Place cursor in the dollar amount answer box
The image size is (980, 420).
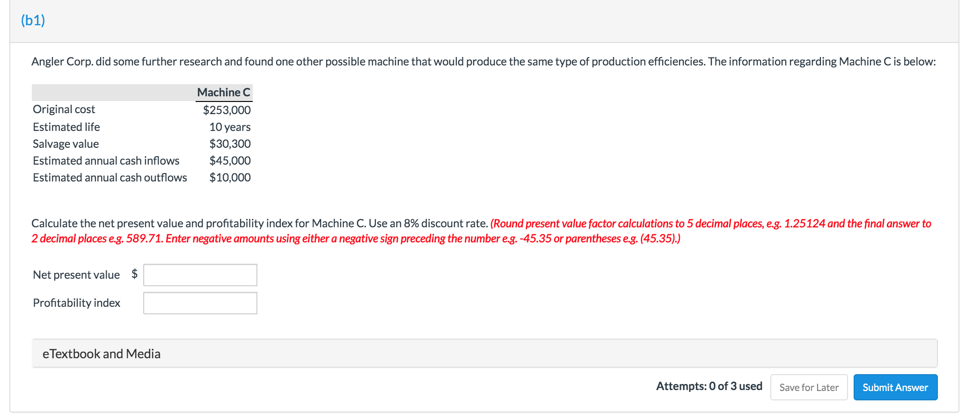(x=200, y=275)
